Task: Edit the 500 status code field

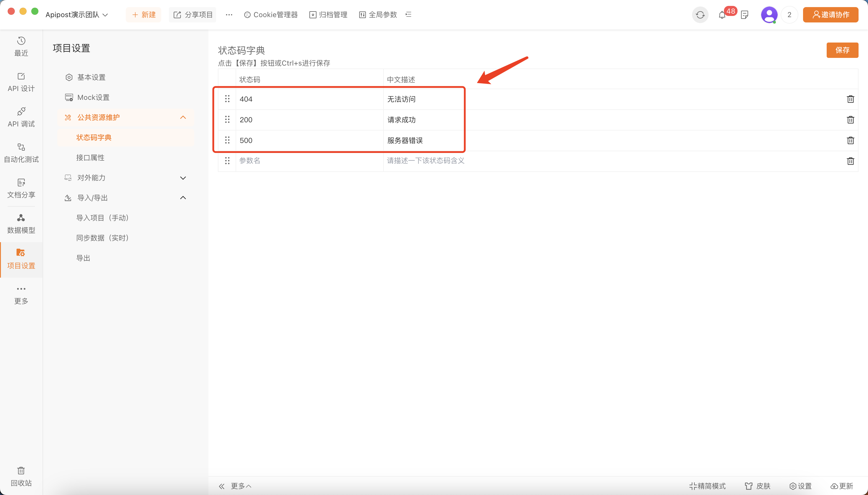Action: click(310, 140)
